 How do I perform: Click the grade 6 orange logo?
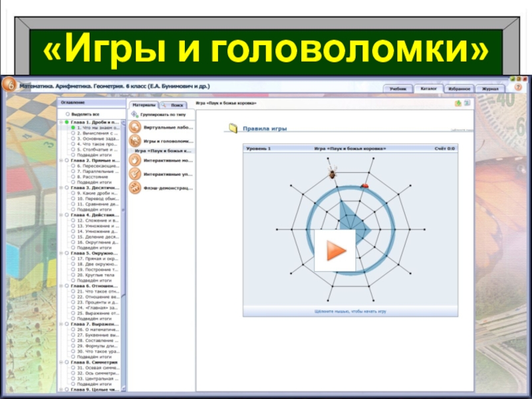[x=9, y=85]
